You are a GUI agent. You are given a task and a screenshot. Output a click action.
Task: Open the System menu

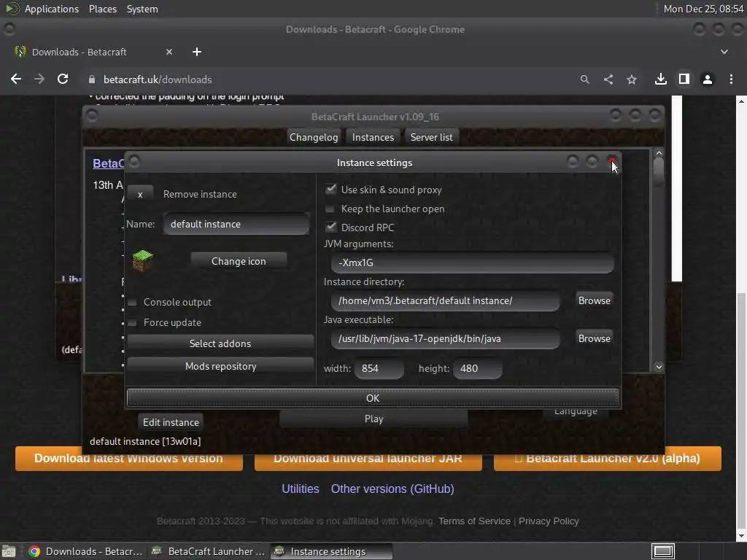[x=142, y=9]
